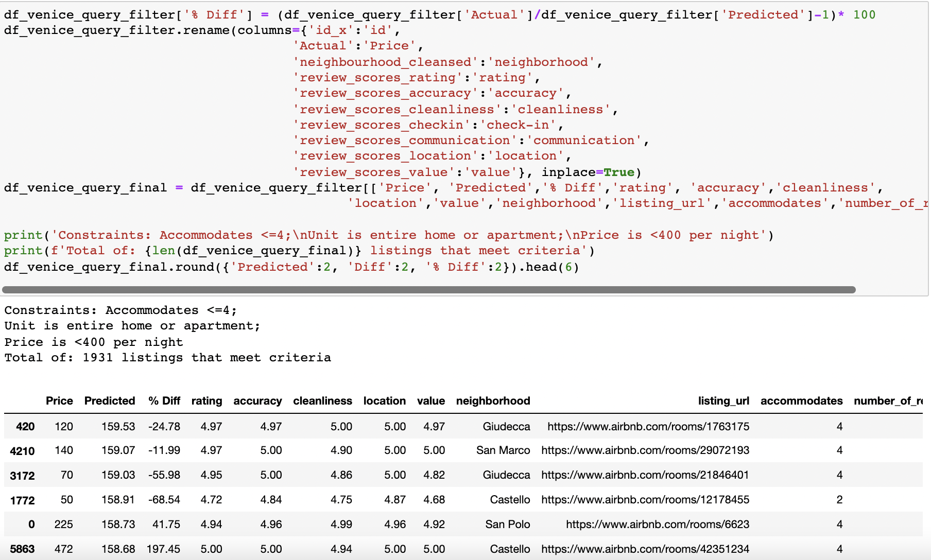931x560 pixels.
Task: Click output line 'Price is <400 per night'
Action: (x=94, y=342)
